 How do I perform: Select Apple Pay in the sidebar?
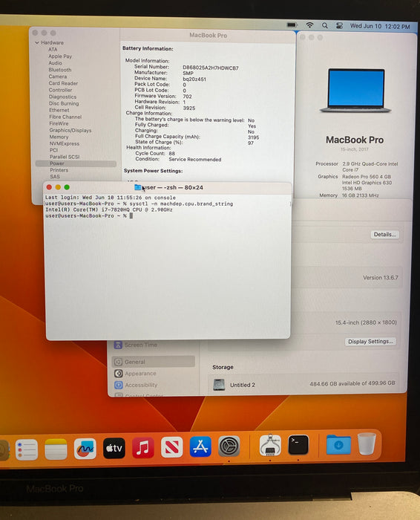coord(60,56)
